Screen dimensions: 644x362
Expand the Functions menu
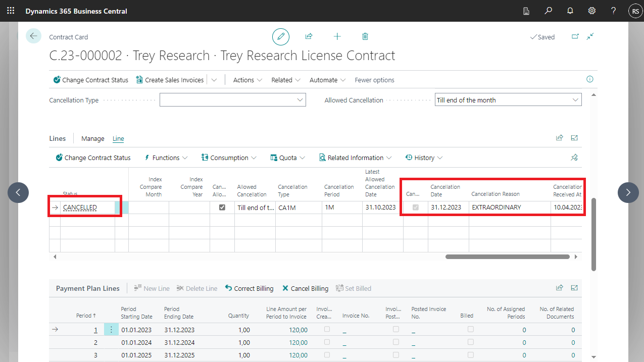click(x=166, y=158)
